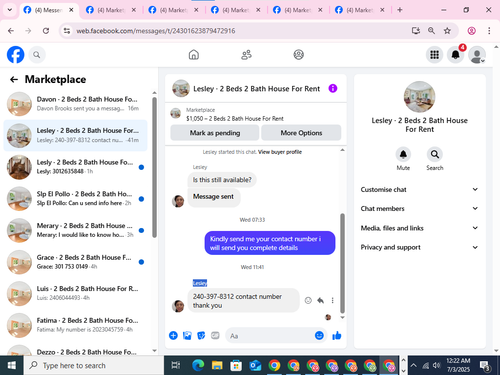Screen dimensions: 500x375
Task: Open Lesley's large profile thumbnail
Action: 419,97
